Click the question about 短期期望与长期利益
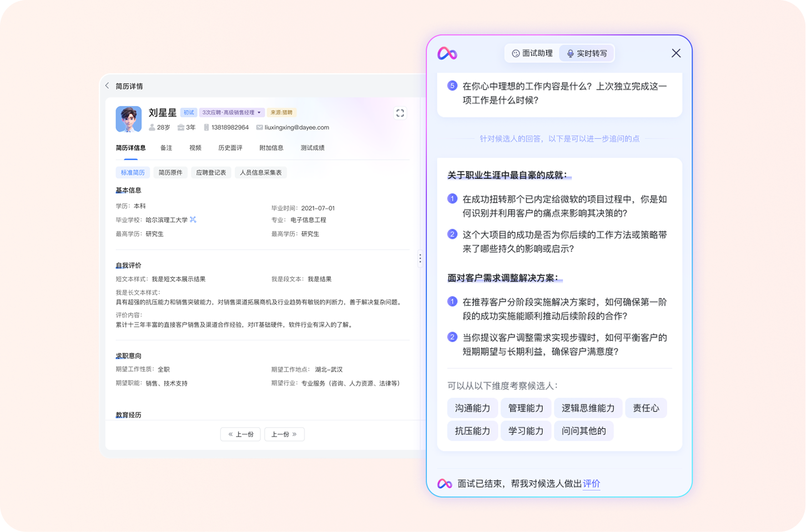This screenshot has height=532, width=806. 565,344
